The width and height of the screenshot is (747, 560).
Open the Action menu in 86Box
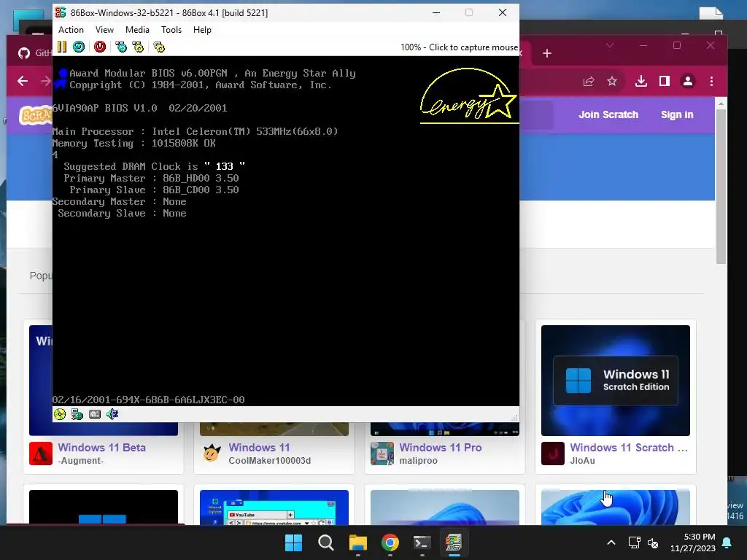pyautogui.click(x=71, y=29)
